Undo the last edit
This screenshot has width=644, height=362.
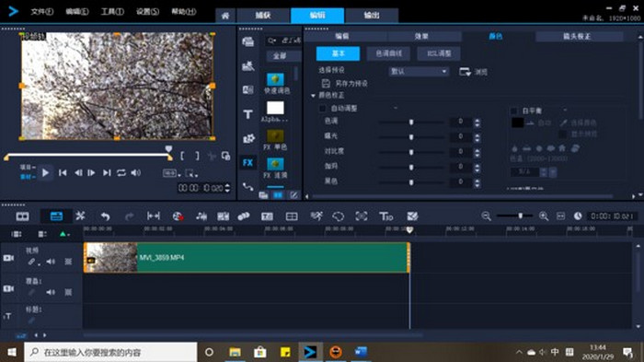(105, 216)
